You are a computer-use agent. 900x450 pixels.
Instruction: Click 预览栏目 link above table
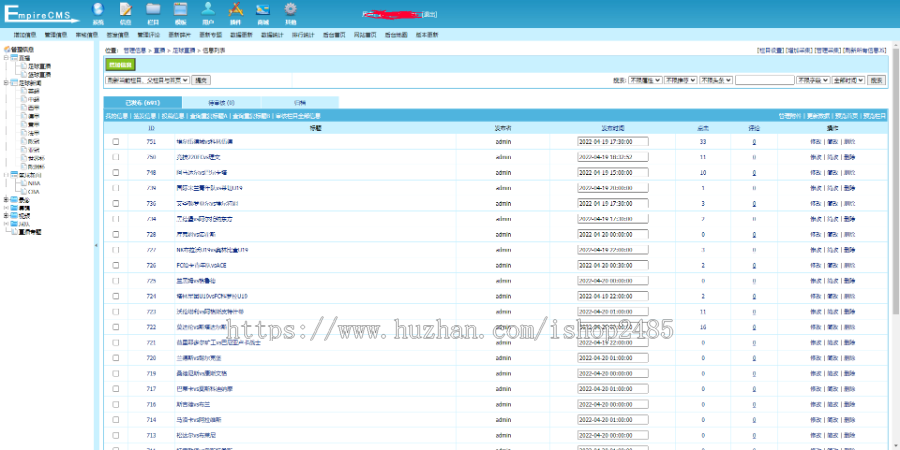click(x=875, y=116)
